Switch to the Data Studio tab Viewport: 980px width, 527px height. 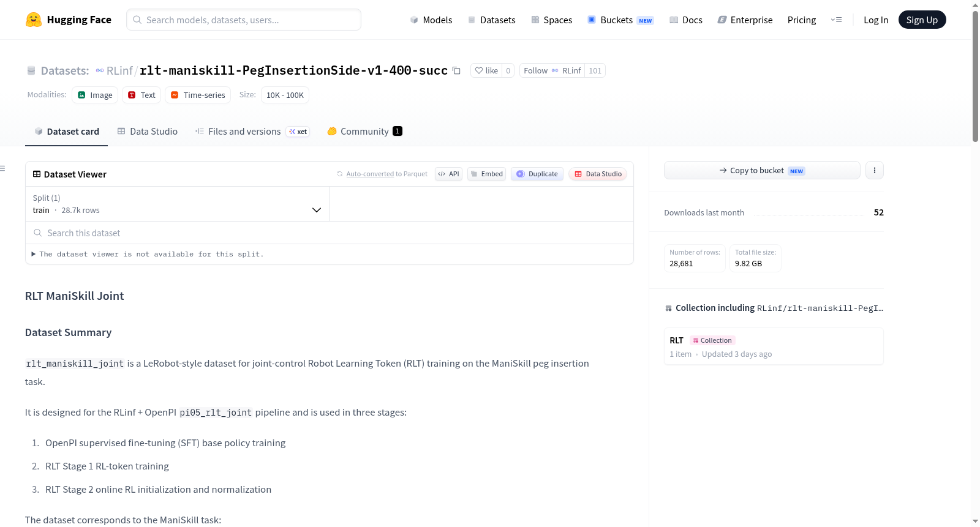pos(148,131)
